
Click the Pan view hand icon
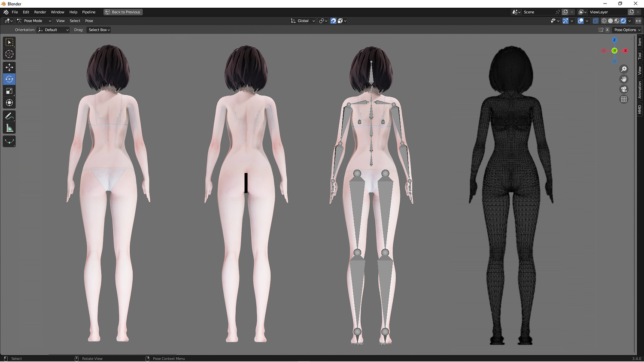(x=624, y=79)
